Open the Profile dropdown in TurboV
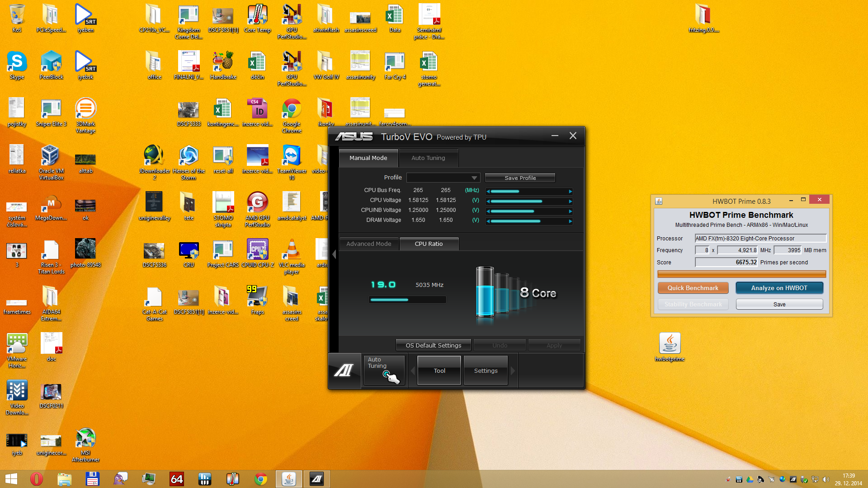 (x=443, y=178)
